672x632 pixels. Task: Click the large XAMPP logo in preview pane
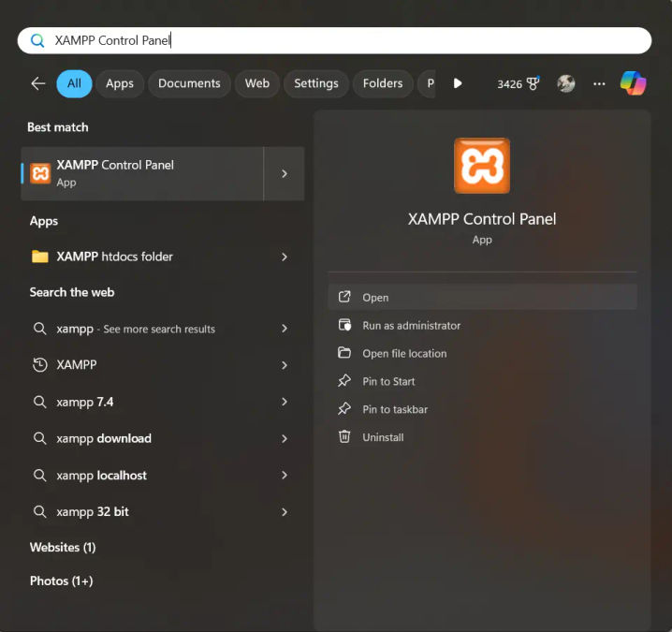482,166
